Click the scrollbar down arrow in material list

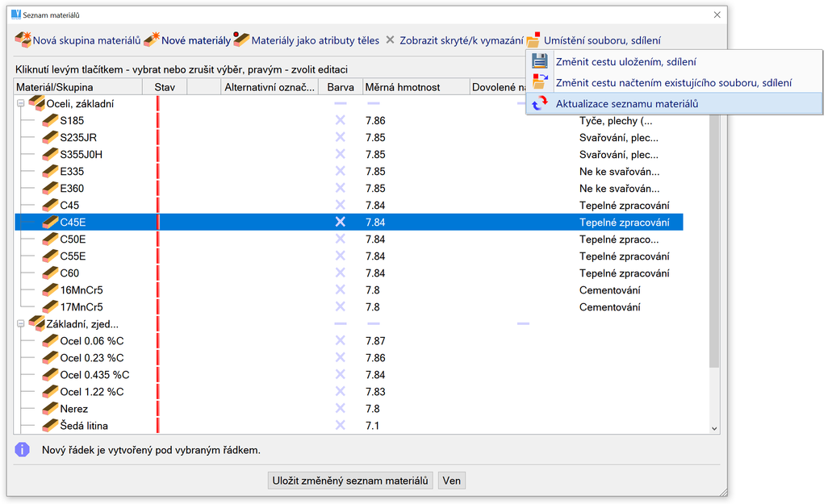713,429
